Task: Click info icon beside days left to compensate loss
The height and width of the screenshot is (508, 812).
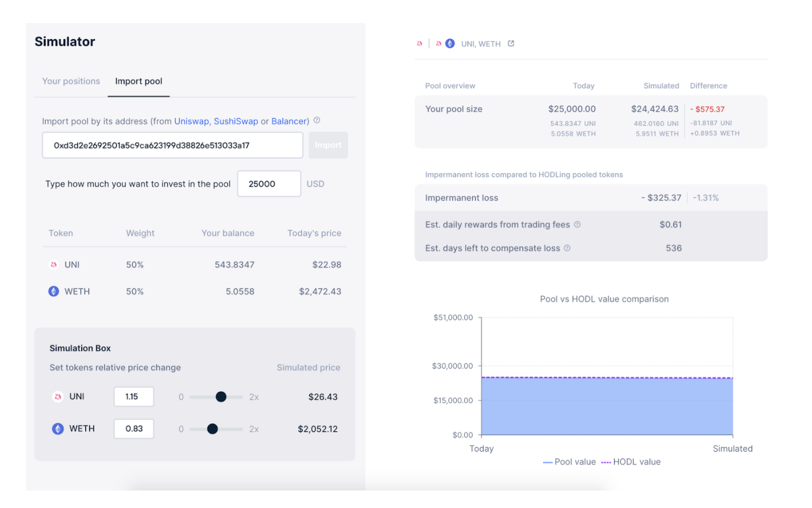Action: click(567, 248)
